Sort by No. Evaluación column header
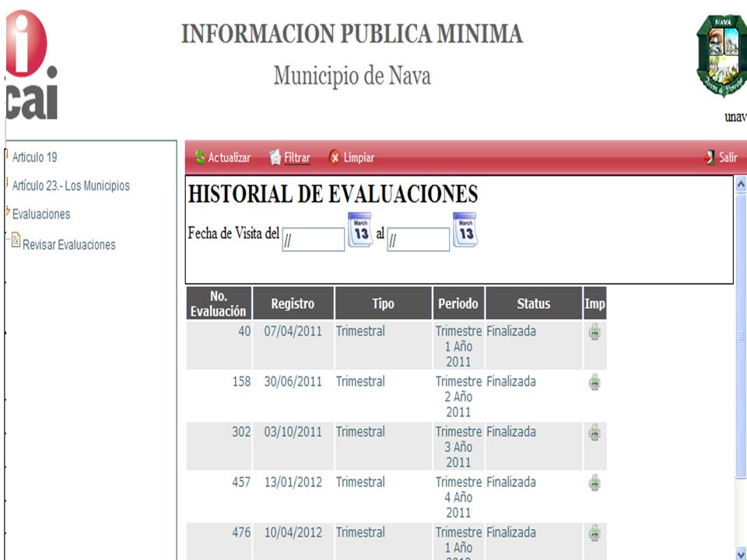747x560 pixels. click(x=219, y=303)
